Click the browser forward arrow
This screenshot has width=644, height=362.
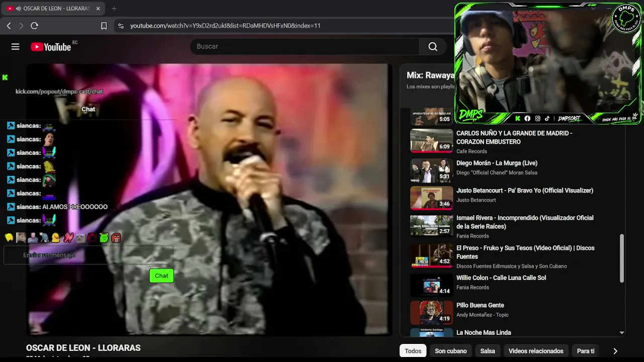pos(21,26)
